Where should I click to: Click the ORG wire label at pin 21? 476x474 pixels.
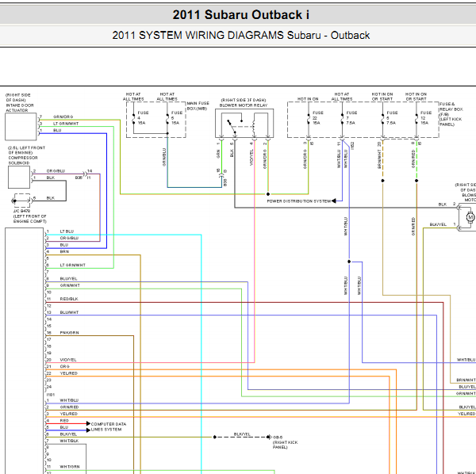(64, 366)
